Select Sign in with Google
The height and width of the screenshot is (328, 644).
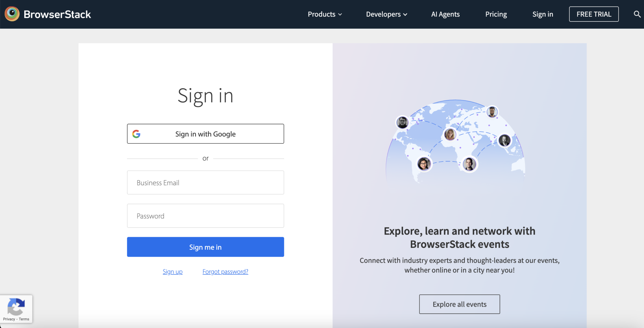tap(205, 134)
